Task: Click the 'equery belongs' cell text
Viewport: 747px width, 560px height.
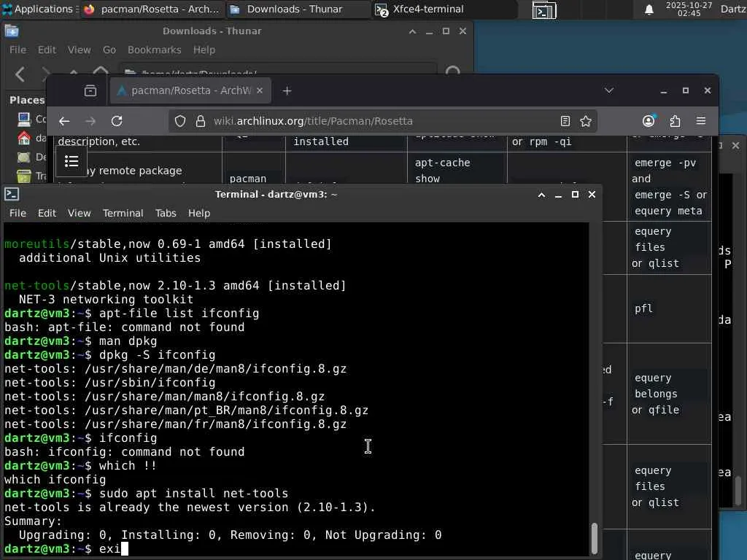Action: pos(656,386)
